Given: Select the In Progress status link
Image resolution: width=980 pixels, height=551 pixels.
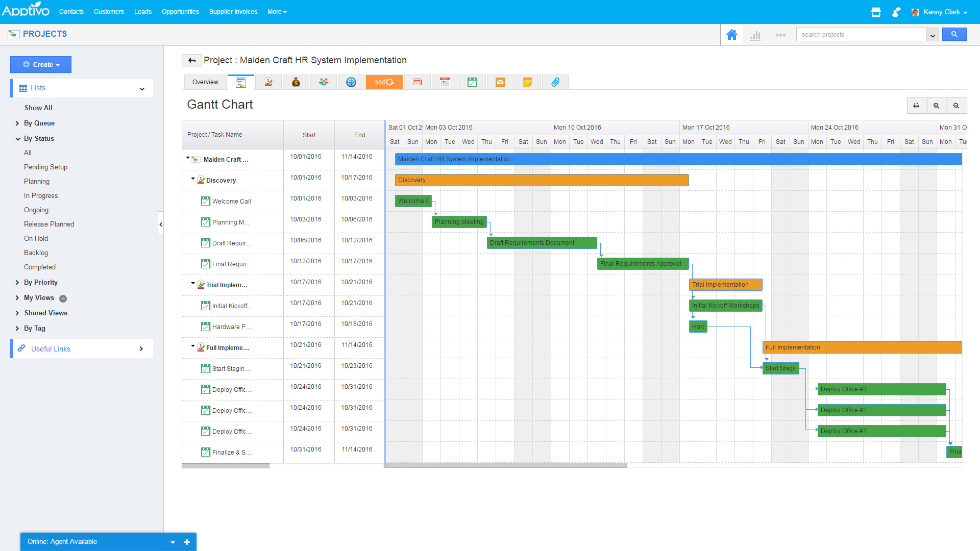Looking at the screenshot, I should point(41,196).
